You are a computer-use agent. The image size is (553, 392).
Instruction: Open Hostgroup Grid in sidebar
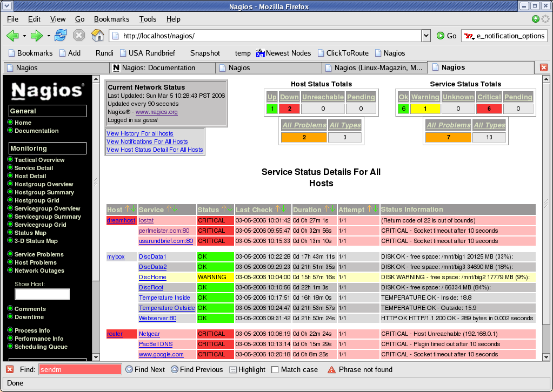point(37,200)
